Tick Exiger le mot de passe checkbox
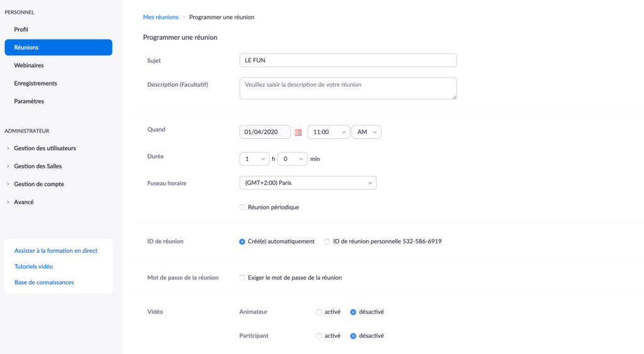 242,278
